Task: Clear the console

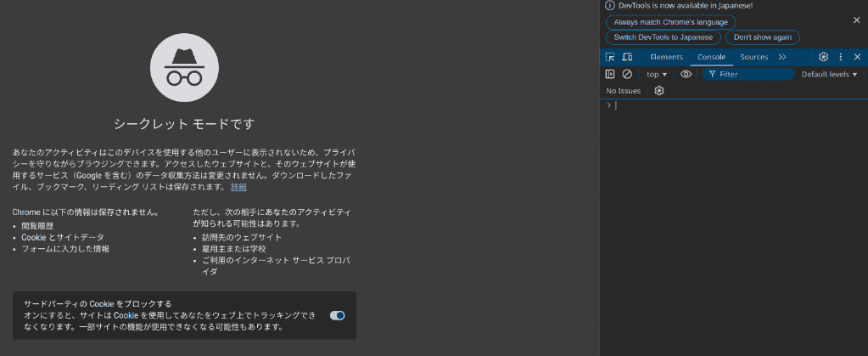Action: pos(627,74)
